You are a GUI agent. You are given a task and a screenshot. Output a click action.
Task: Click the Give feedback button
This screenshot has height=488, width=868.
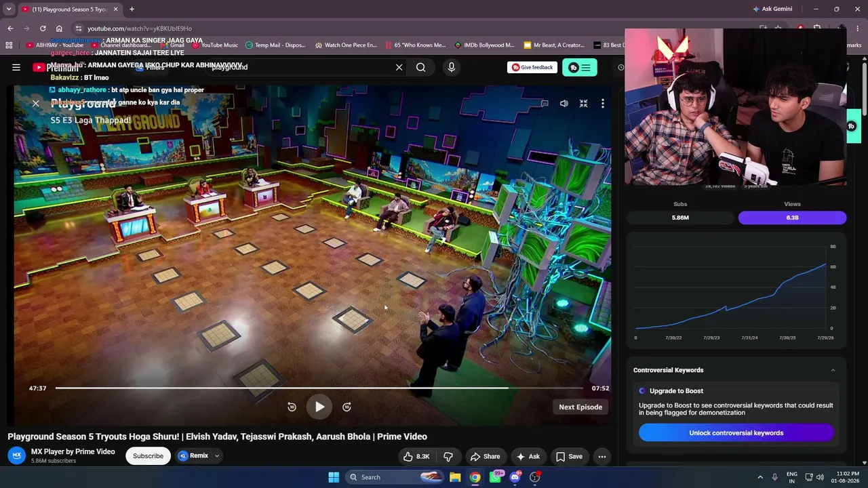point(532,67)
